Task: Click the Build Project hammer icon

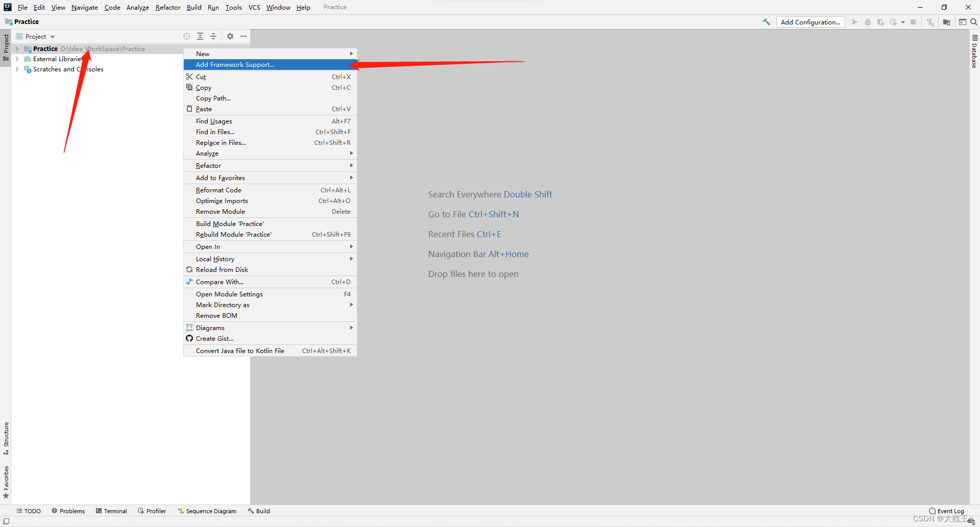Action: tap(766, 22)
